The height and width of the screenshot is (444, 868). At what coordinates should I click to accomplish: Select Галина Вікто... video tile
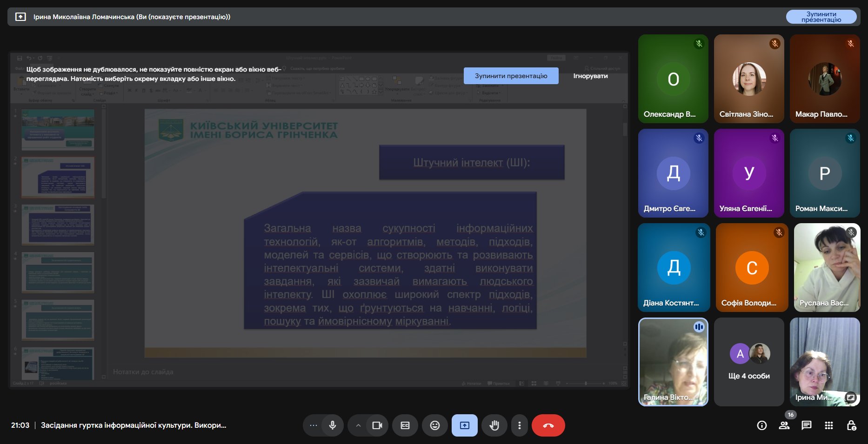click(x=673, y=362)
